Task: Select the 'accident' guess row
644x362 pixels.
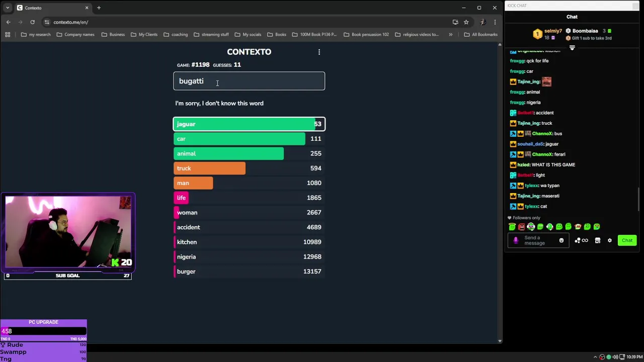Action: [x=249, y=227]
